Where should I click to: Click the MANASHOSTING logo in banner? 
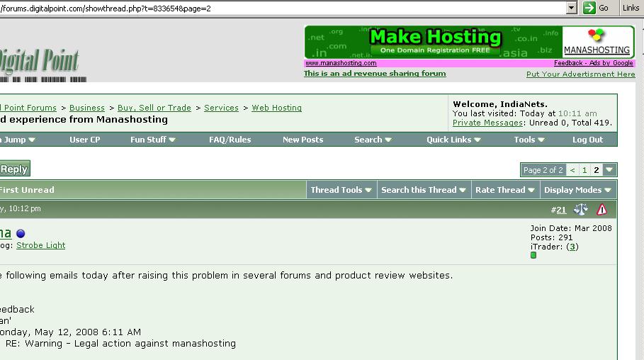point(597,42)
